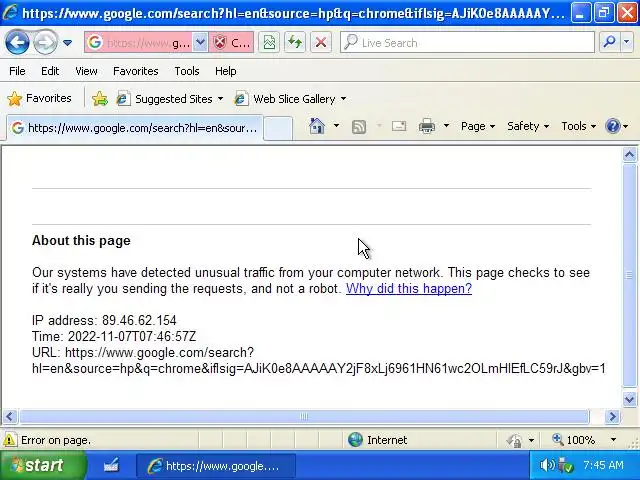Open the Tools command bar menu
Screen dimensions: 640x480
[x=578, y=126]
